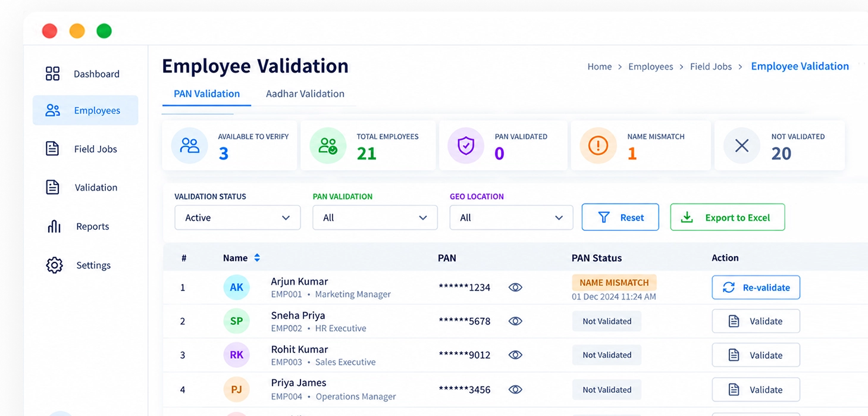Click the Settings gear icon
The width and height of the screenshot is (868, 416).
coord(54,265)
